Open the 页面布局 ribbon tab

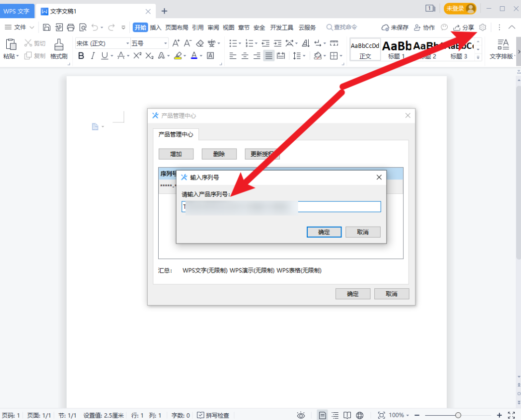click(x=177, y=27)
